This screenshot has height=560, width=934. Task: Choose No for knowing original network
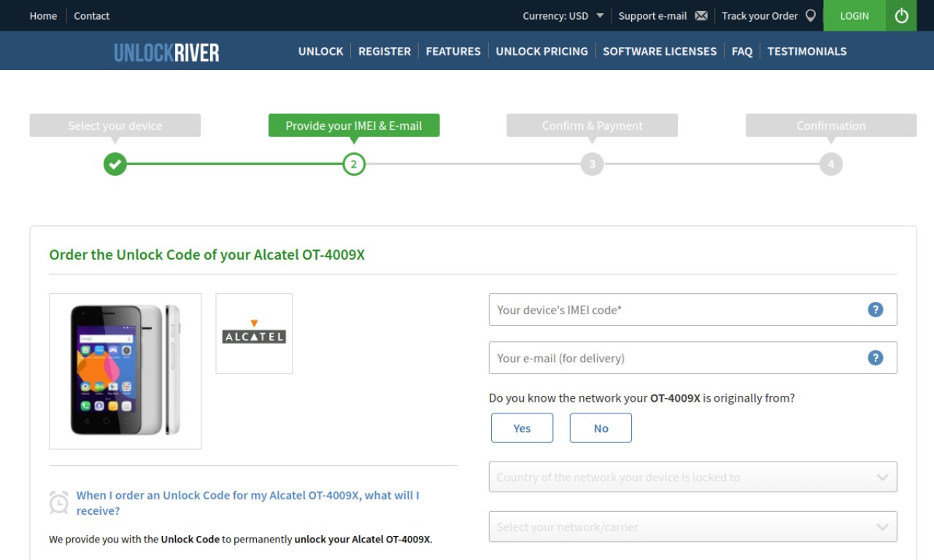click(x=601, y=428)
